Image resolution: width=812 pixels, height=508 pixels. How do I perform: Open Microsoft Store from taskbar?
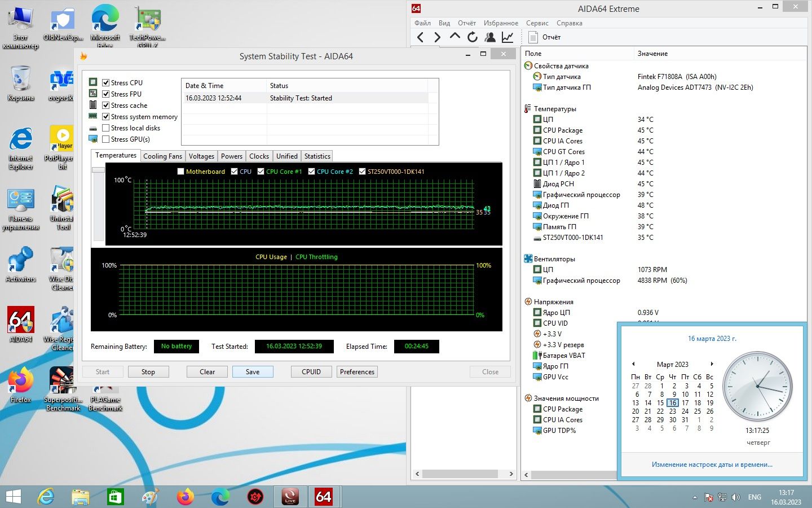tap(115, 497)
